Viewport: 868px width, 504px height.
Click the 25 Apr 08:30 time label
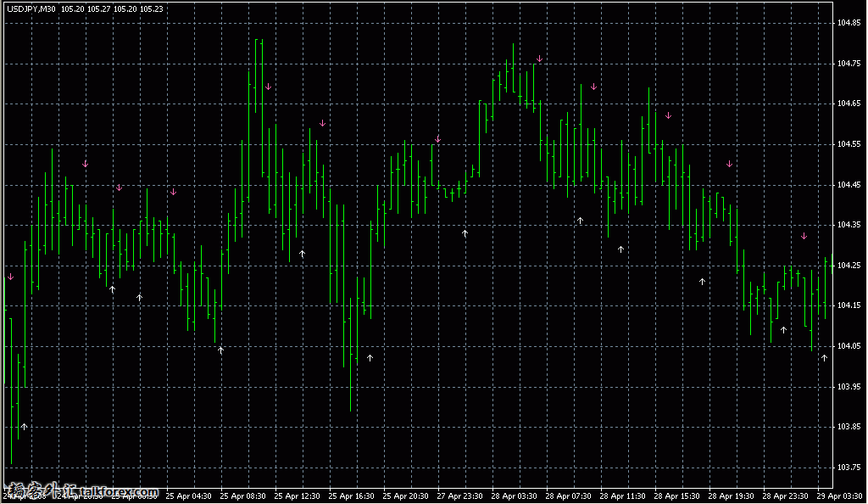point(242,496)
